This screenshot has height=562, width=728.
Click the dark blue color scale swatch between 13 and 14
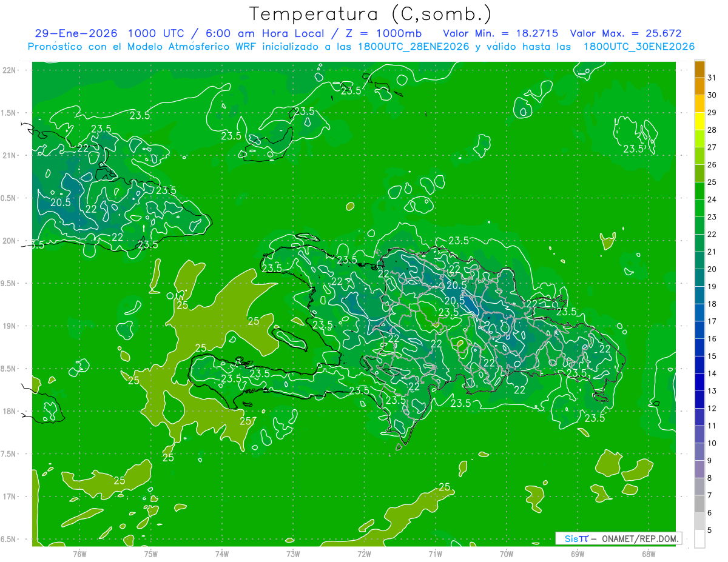pos(699,383)
